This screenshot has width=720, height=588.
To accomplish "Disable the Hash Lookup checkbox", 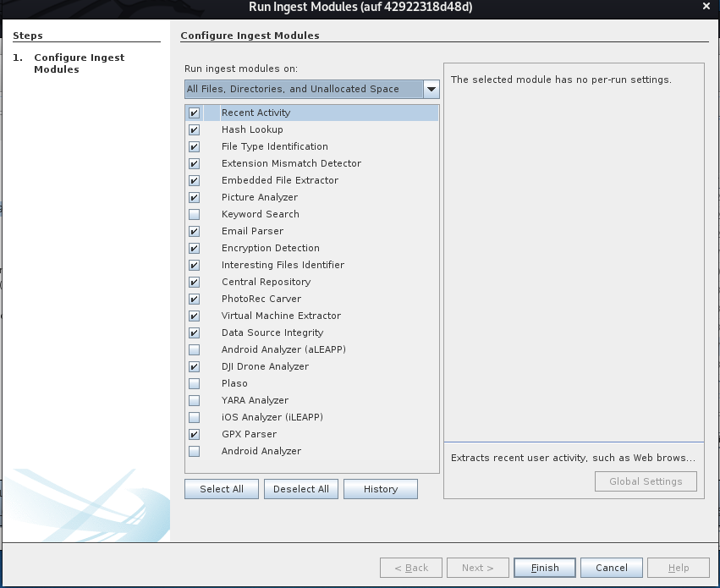I will (195, 129).
